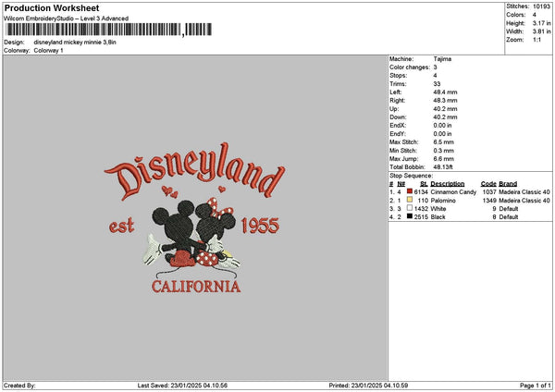This screenshot has height=392, width=555.
Task: Click the Zoom value '1:1'
Action: (536, 40)
